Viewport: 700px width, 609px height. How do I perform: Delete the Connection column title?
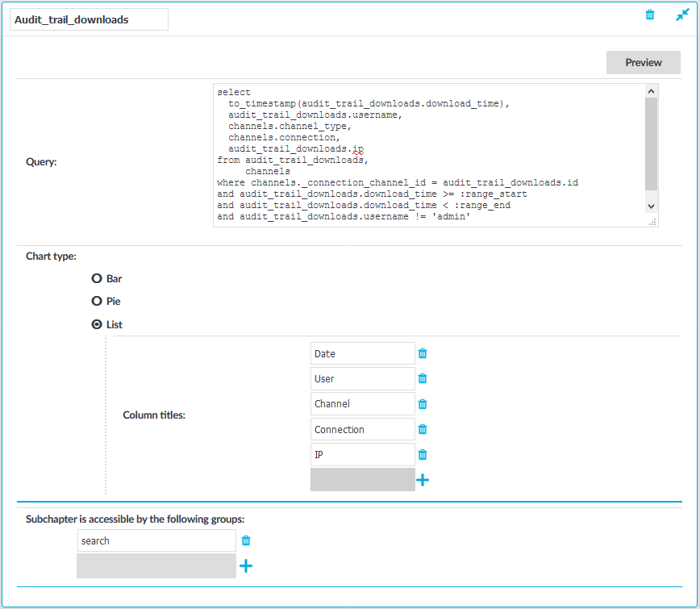[x=423, y=429]
